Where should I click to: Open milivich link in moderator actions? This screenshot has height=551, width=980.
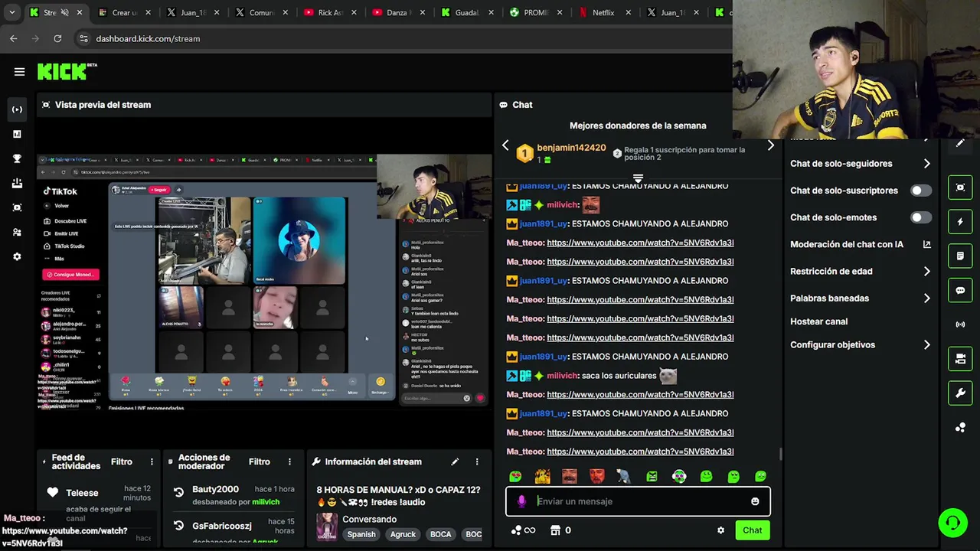click(266, 502)
